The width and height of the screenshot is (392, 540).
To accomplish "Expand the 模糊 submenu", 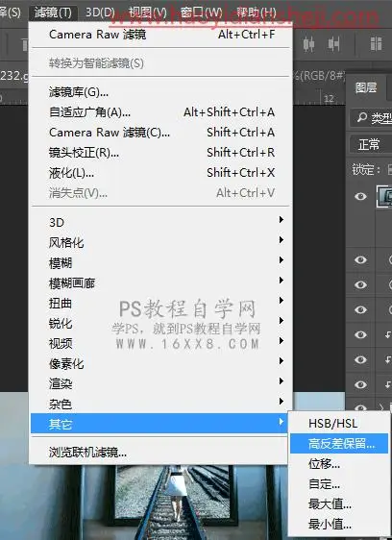I will (160, 262).
